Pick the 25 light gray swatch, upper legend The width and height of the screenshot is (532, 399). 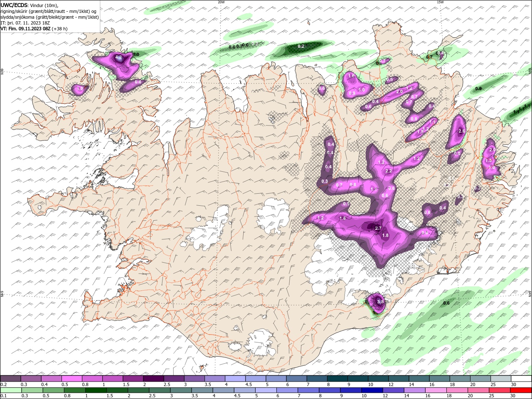coord(500,379)
